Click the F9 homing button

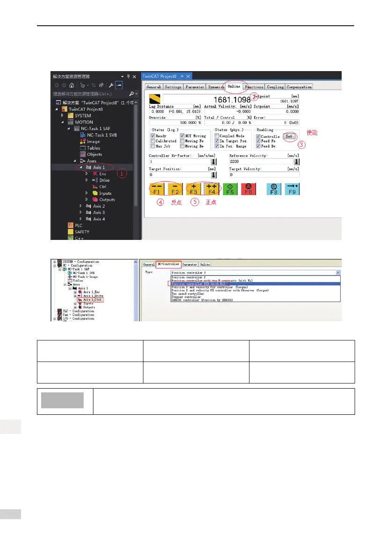pyautogui.click(x=292, y=189)
